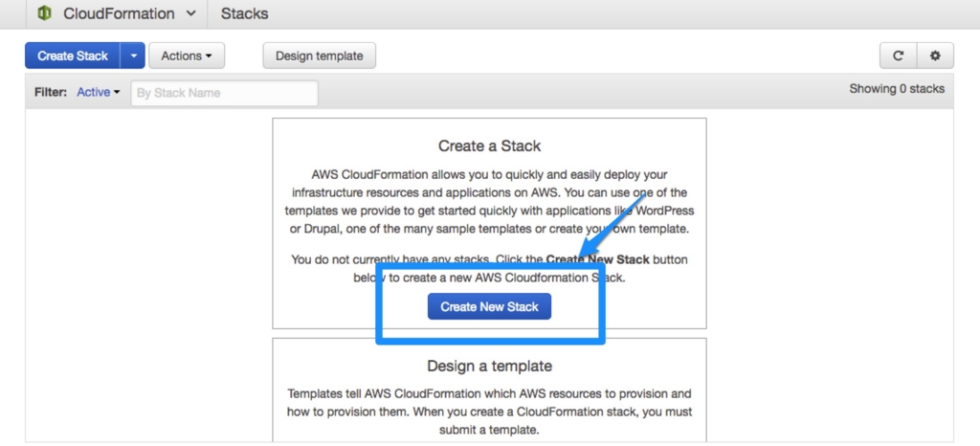Click the green CloudFormation logo icon
Viewport: 980px width, 446px height.
point(44,13)
